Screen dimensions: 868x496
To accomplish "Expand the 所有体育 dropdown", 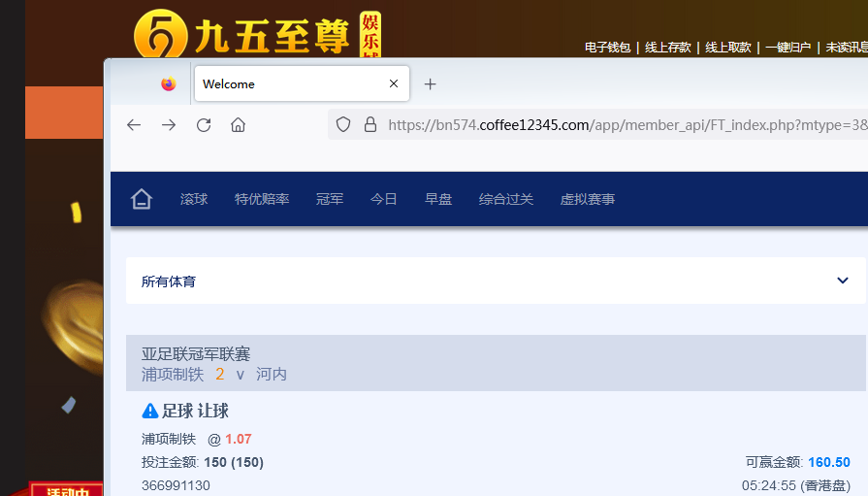I will coord(496,281).
